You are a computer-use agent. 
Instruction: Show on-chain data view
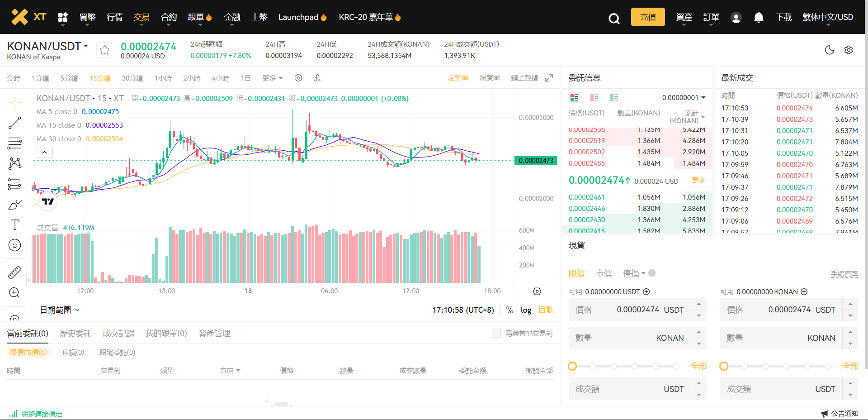pos(525,78)
